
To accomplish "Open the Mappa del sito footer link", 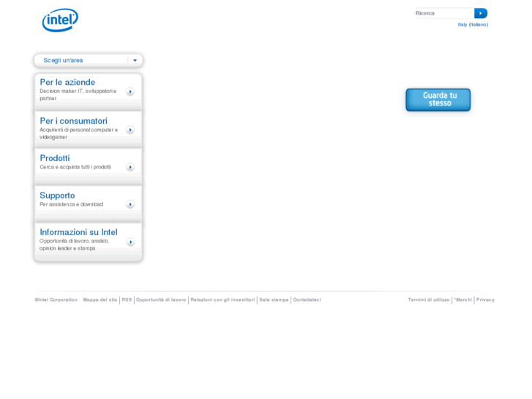I will click(100, 300).
